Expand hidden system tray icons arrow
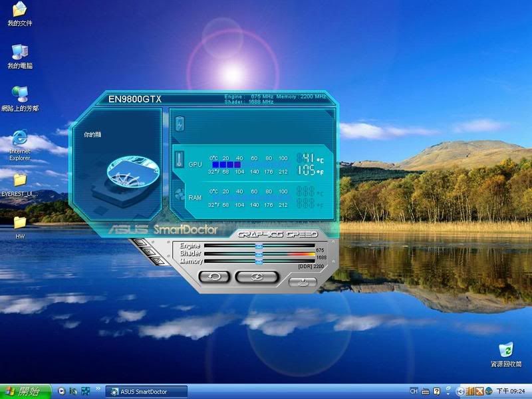This screenshot has height=399, width=532. pyautogui.click(x=460, y=391)
